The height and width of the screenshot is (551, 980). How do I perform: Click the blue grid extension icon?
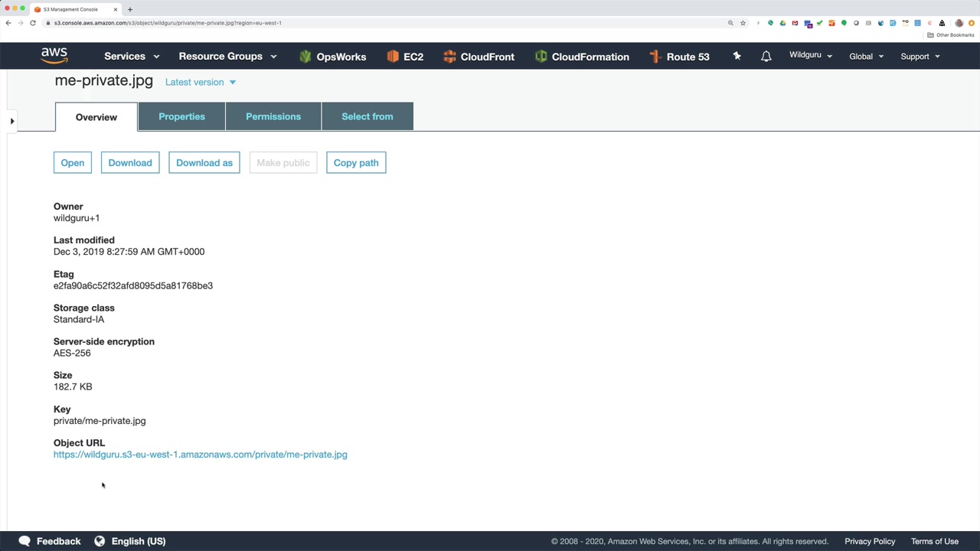click(917, 23)
